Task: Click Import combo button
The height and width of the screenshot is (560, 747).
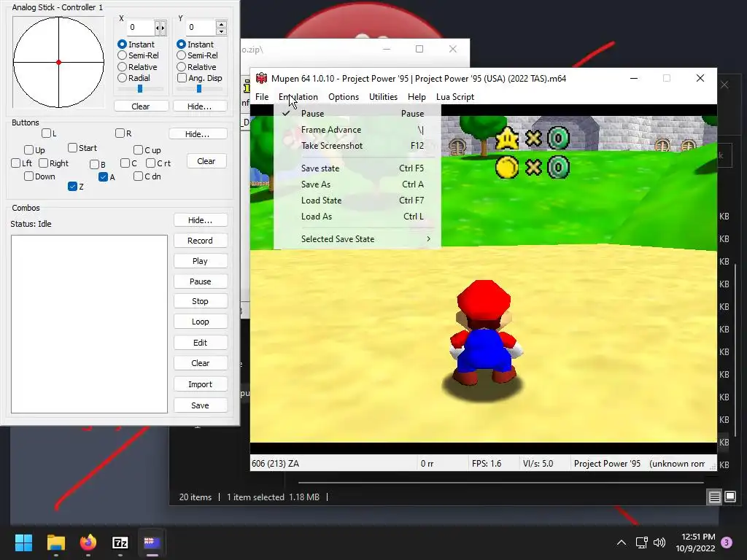Action: 200,384
